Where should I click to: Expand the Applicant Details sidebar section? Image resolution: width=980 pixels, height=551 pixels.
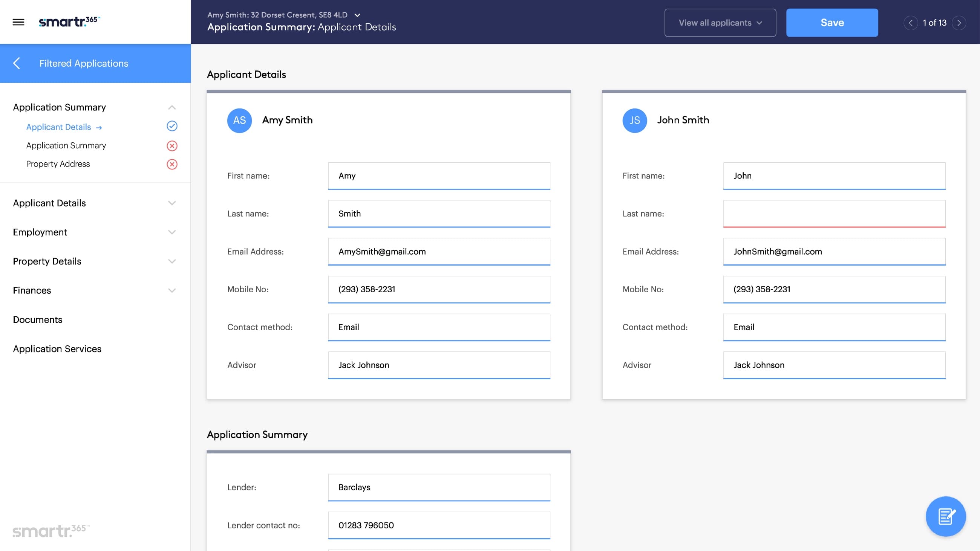(x=172, y=203)
